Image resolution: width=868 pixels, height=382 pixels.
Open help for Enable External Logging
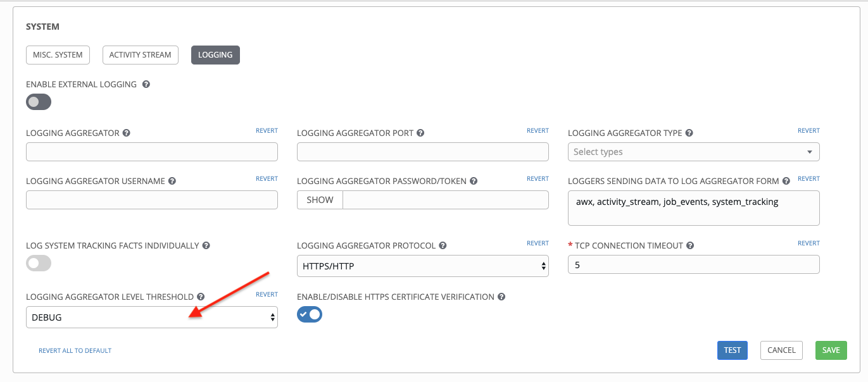coord(146,84)
